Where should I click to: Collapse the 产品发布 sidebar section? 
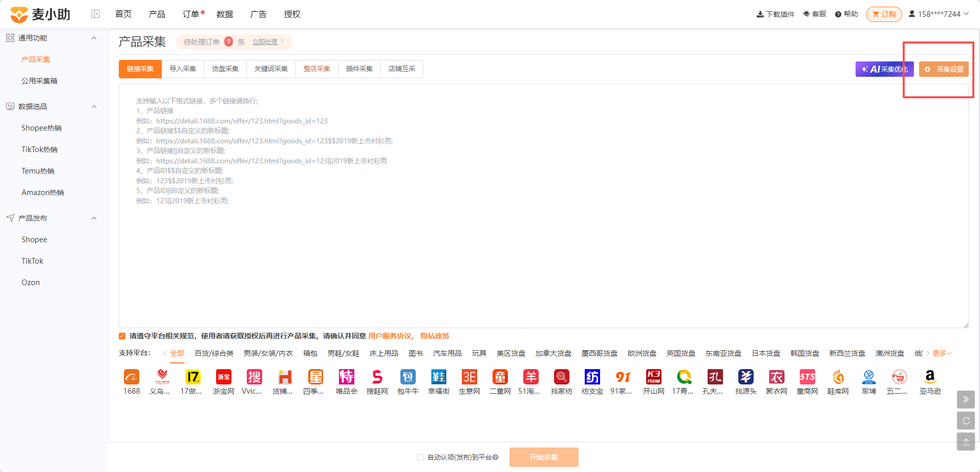pos(94,218)
